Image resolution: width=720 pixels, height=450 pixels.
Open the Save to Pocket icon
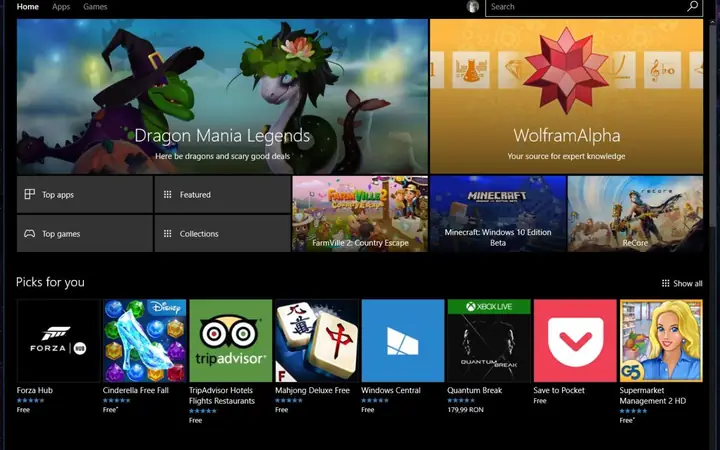click(575, 340)
